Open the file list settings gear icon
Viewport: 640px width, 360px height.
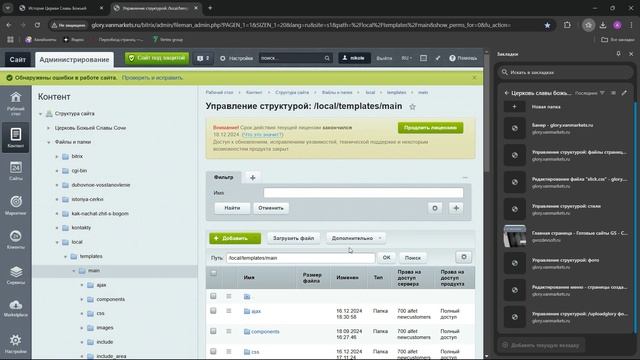click(x=464, y=257)
